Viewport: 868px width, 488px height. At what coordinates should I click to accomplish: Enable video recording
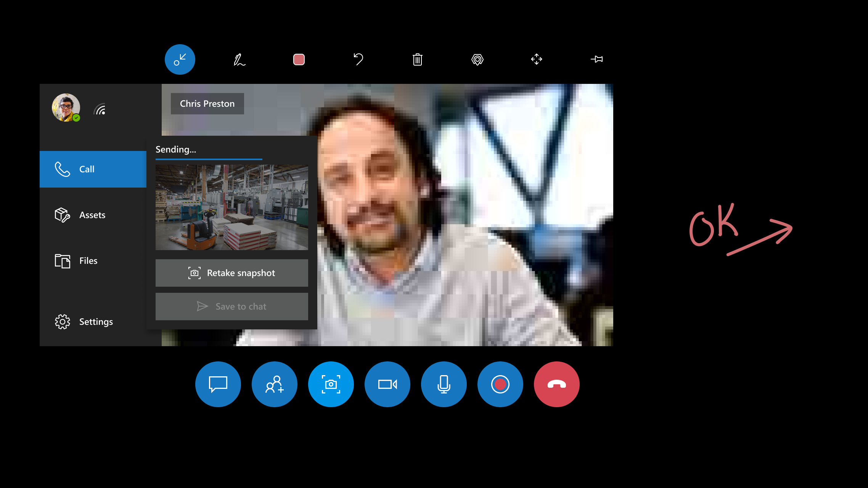[500, 384]
